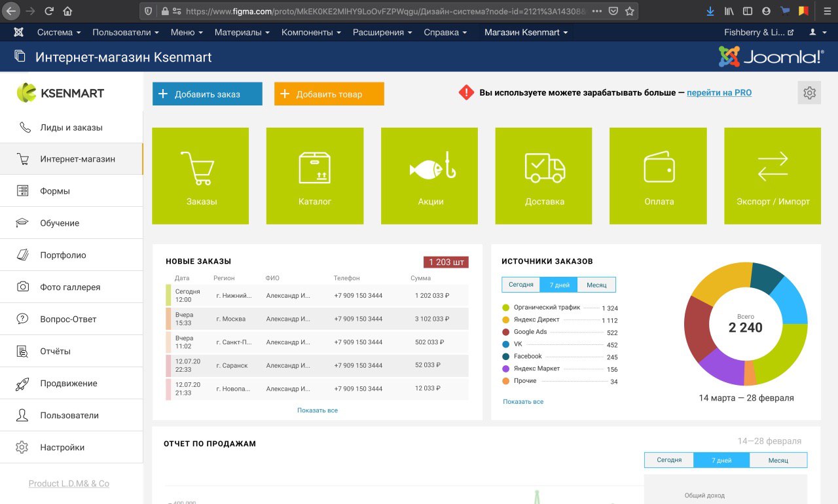
Task: Open the Акции fish hook tile
Action: point(429,175)
